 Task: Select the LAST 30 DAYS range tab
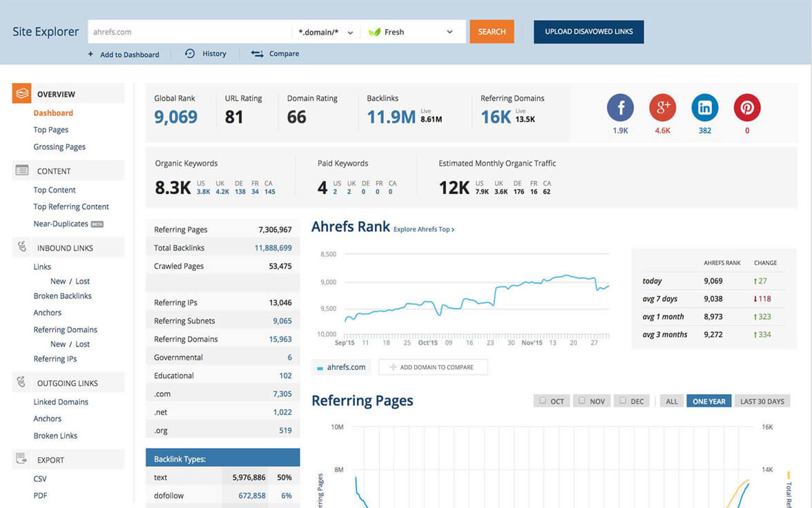[x=762, y=401]
